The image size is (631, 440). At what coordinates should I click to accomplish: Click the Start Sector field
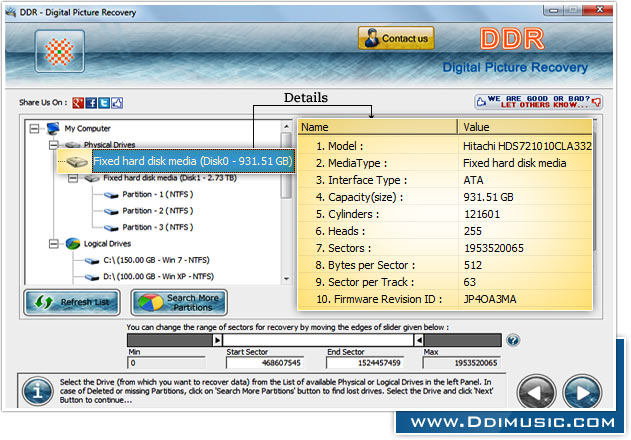pyautogui.click(x=264, y=363)
